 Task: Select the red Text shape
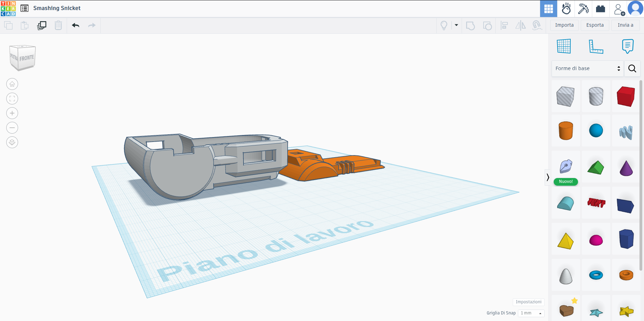click(x=596, y=202)
